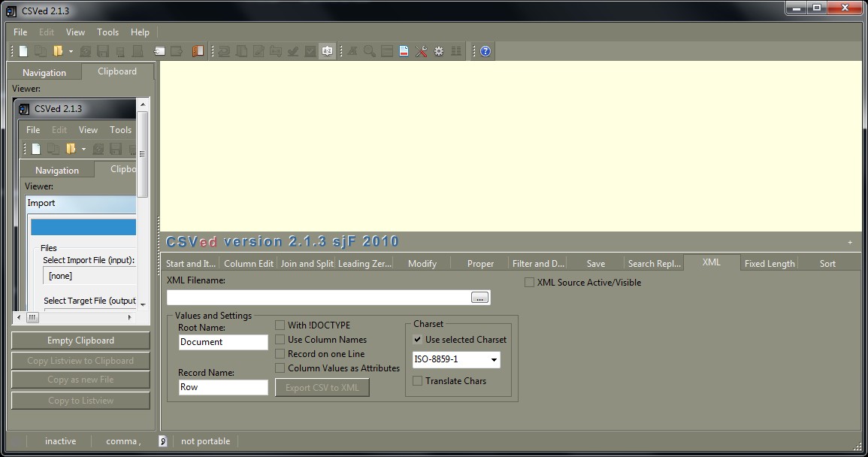Open the greyed Edit menu
868x457 pixels.
pyautogui.click(x=47, y=32)
